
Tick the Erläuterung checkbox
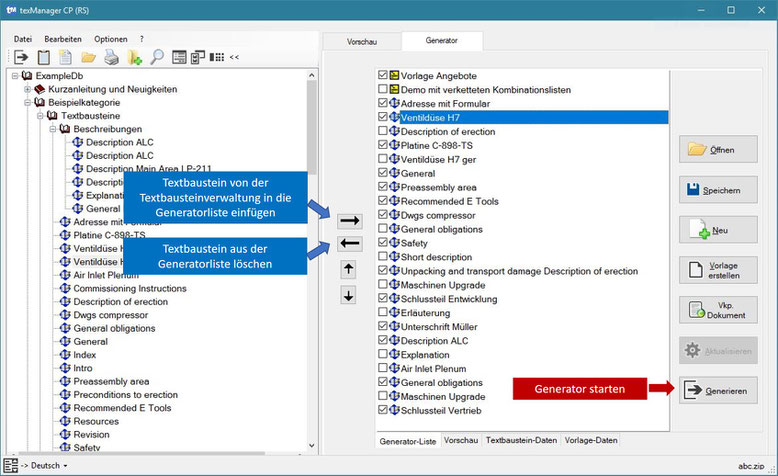pyautogui.click(x=382, y=312)
